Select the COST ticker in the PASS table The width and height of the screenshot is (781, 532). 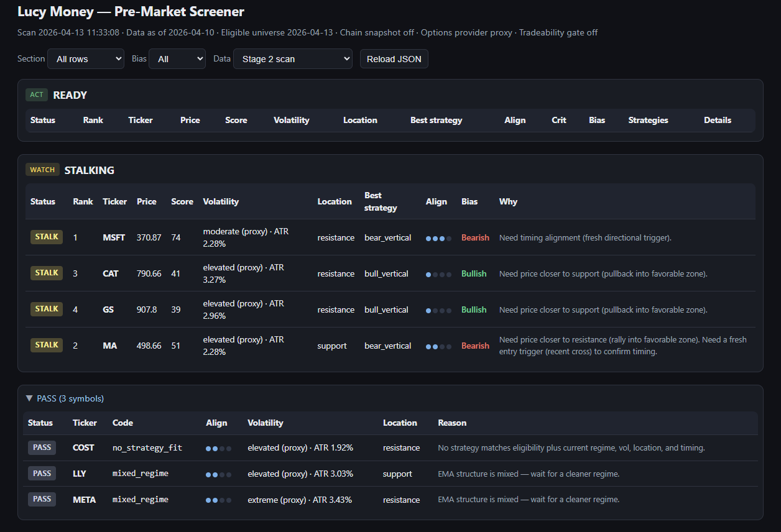[x=83, y=447]
